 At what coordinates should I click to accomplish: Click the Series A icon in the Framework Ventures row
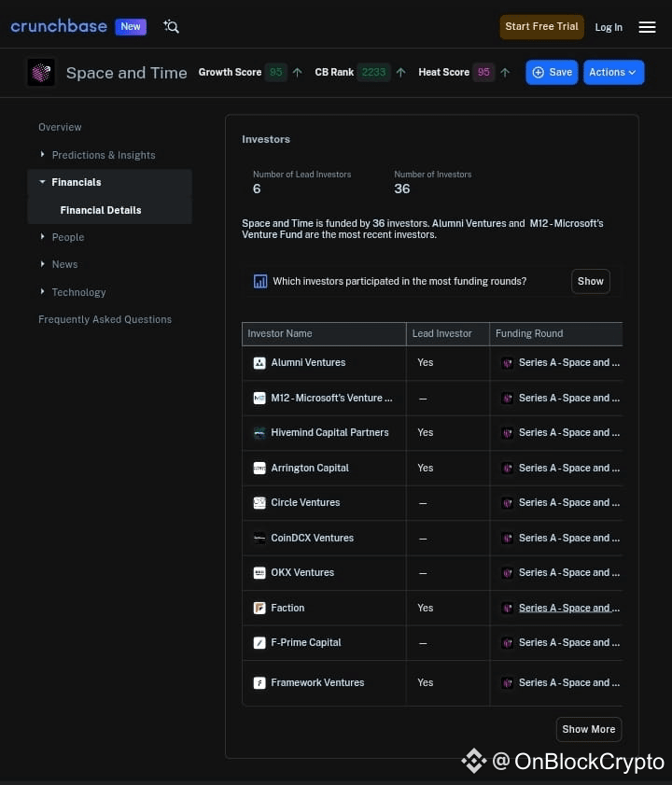(507, 683)
